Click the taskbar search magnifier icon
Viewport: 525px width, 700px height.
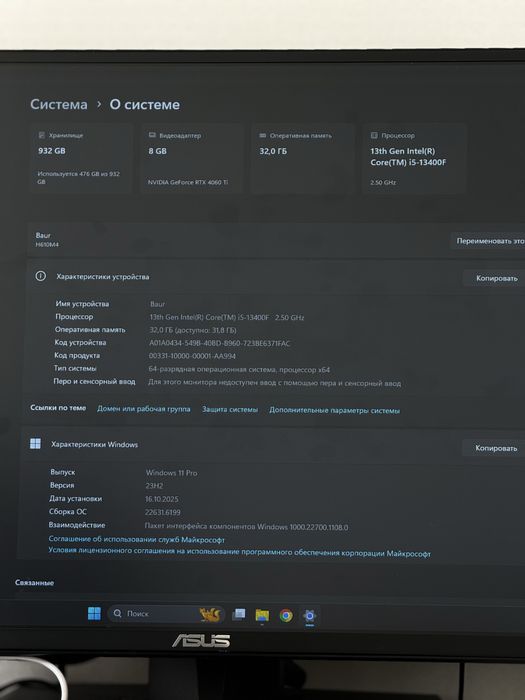tap(117, 613)
